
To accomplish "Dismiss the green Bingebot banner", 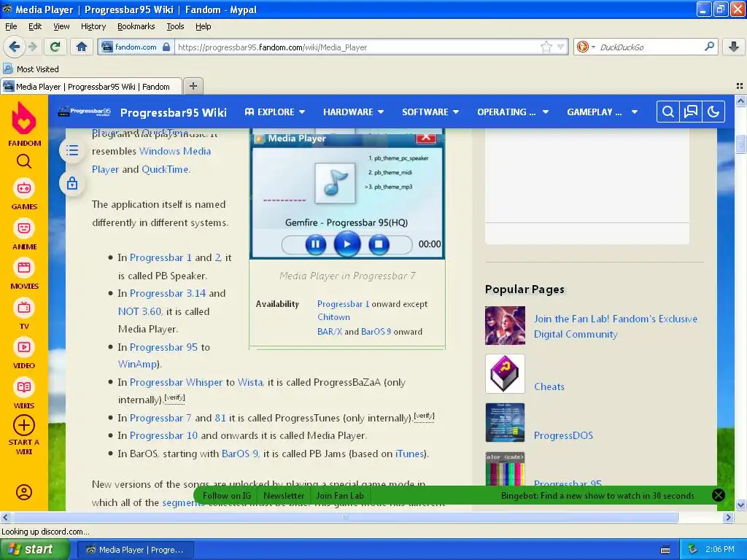I will 718,495.
